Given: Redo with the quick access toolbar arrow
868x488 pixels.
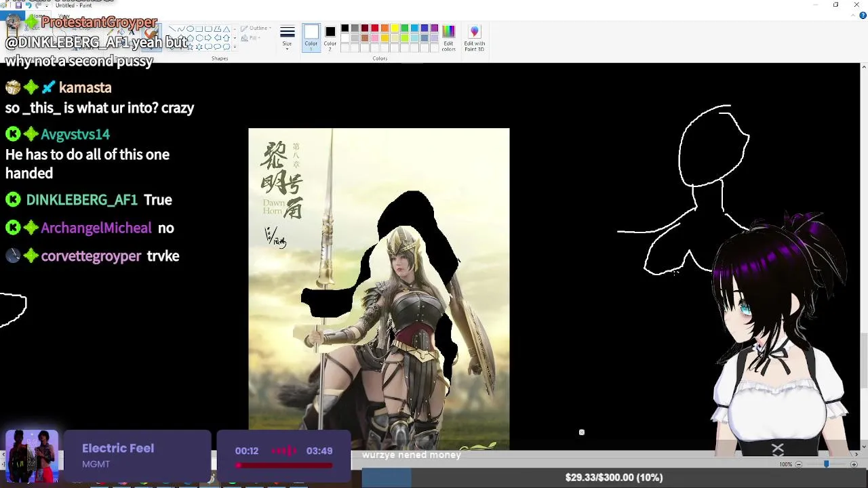Looking at the screenshot, I should [x=38, y=5].
